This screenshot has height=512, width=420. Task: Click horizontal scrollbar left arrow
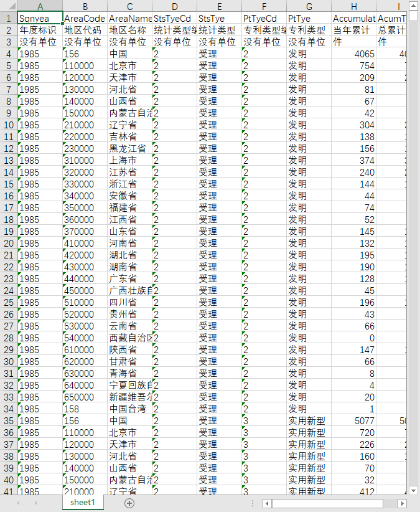267,503
